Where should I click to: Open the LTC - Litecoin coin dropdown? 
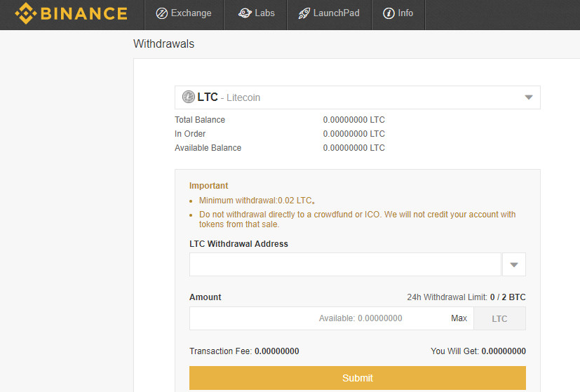(357, 97)
